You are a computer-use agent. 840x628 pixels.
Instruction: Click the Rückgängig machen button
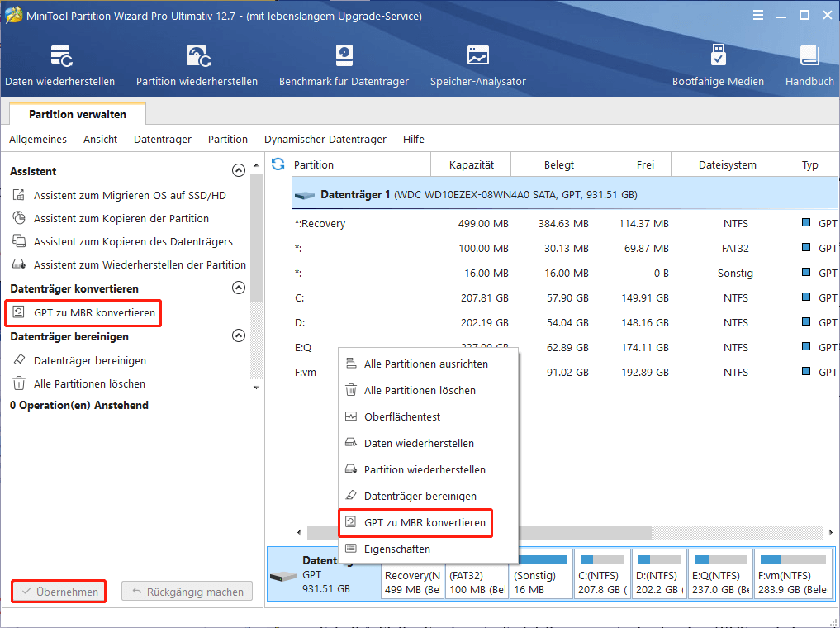coord(187,591)
